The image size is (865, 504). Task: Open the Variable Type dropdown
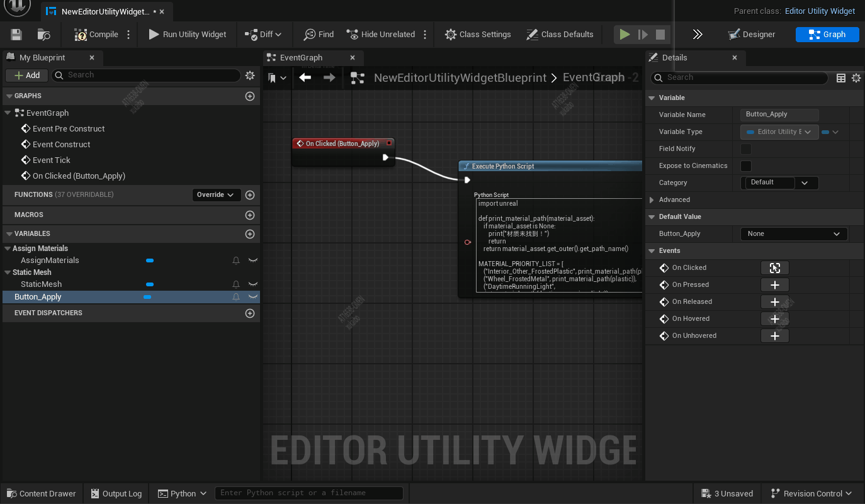point(780,132)
